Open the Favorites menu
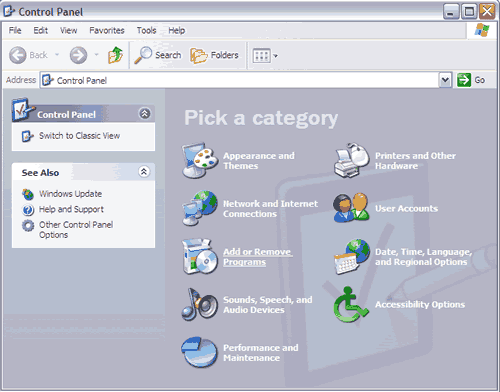 pyautogui.click(x=107, y=30)
